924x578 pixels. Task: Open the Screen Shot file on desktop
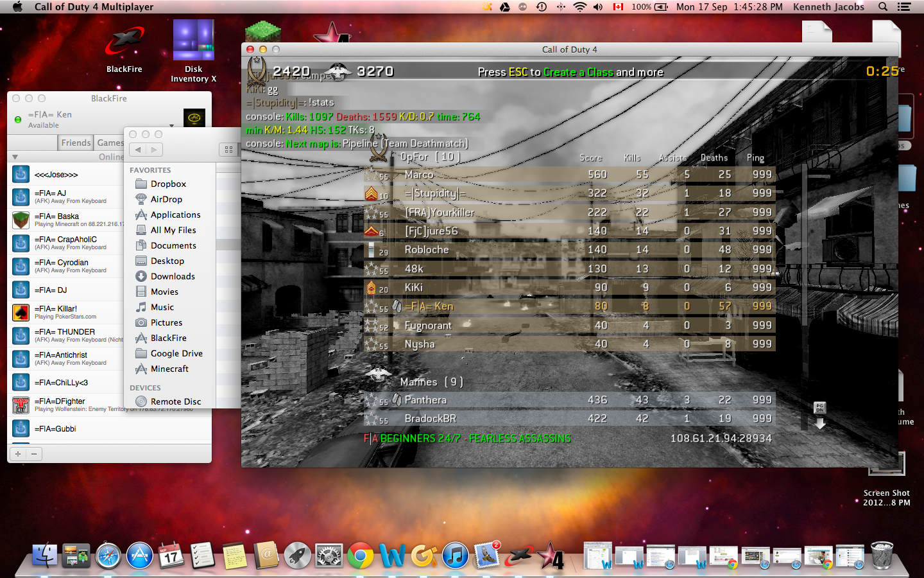point(886,478)
